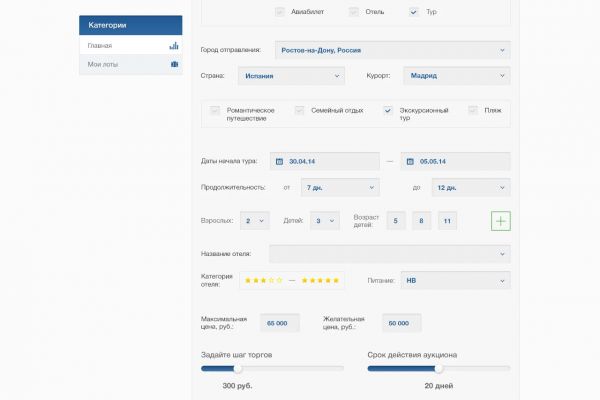Viewport: 600px width, 400px height.
Task: Tick the Пляж checkbox
Action: tap(473, 111)
